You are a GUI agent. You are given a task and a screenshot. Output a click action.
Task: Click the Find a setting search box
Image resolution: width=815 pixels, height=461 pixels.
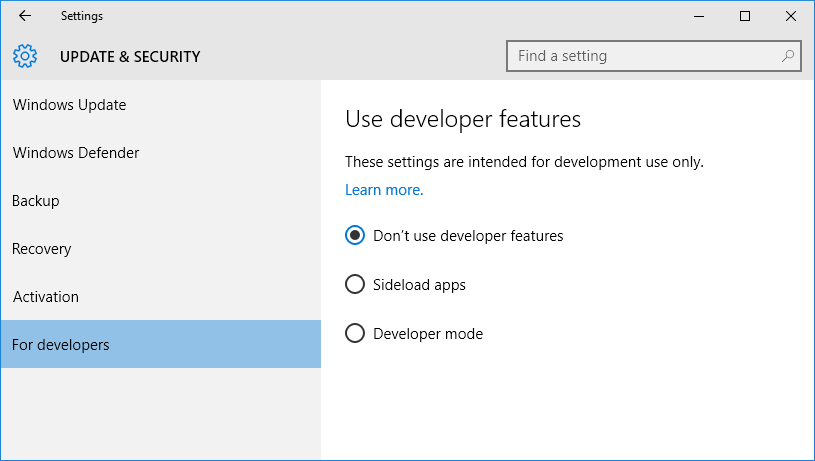pyautogui.click(x=653, y=56)
